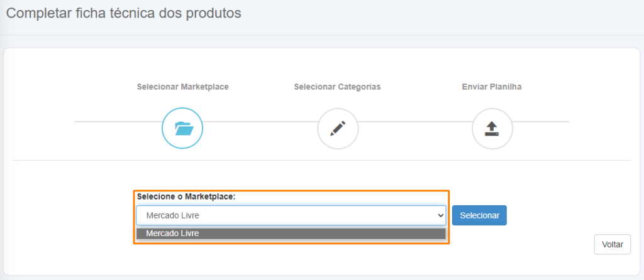Click the pencil icon for Selecionar Categorias
Image resolution: width=644 pixels, height=280 pixels.
(338, 128)
